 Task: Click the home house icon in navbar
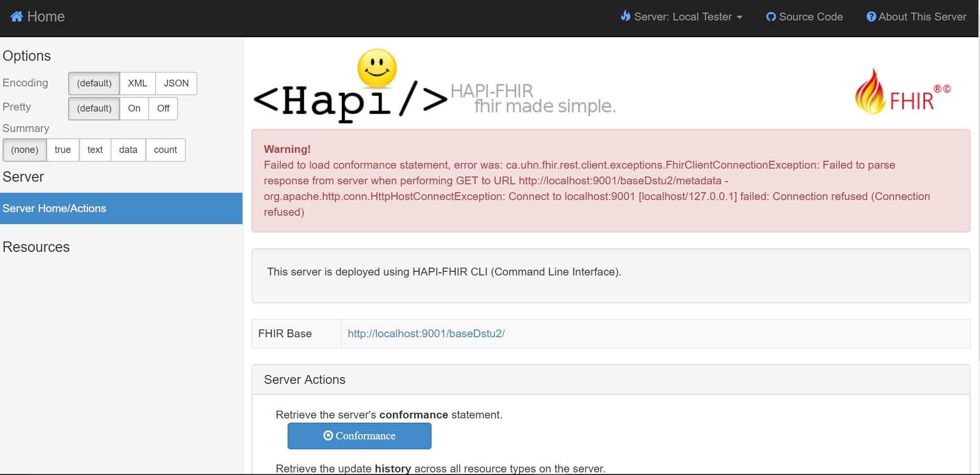point(16,16)
